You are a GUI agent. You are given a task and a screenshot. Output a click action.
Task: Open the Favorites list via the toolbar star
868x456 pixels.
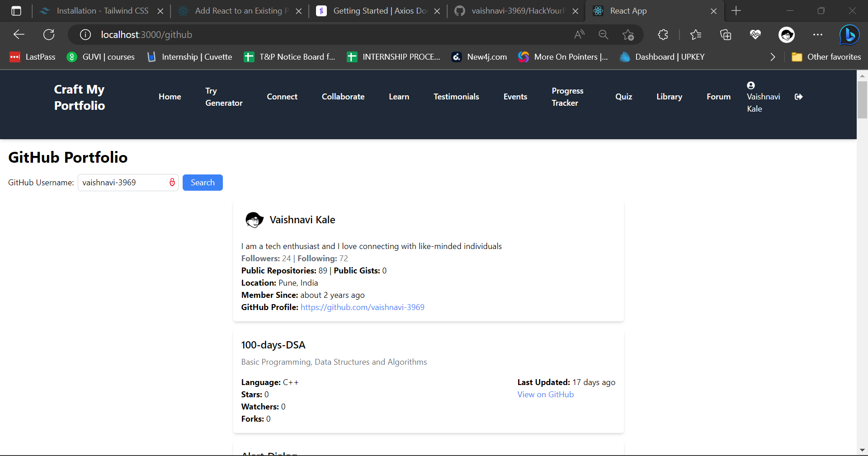pyautogui.click(x=696, y=34)
